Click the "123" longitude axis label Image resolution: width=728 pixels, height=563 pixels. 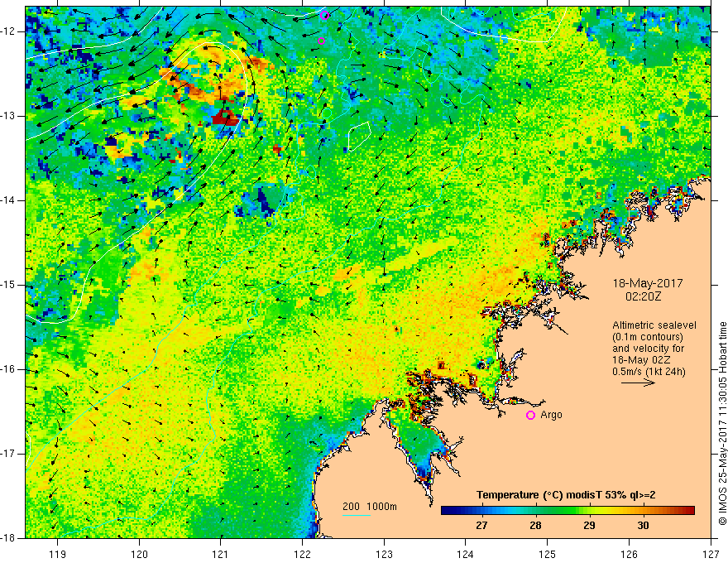pyautogui.click(x=384, y=554)
